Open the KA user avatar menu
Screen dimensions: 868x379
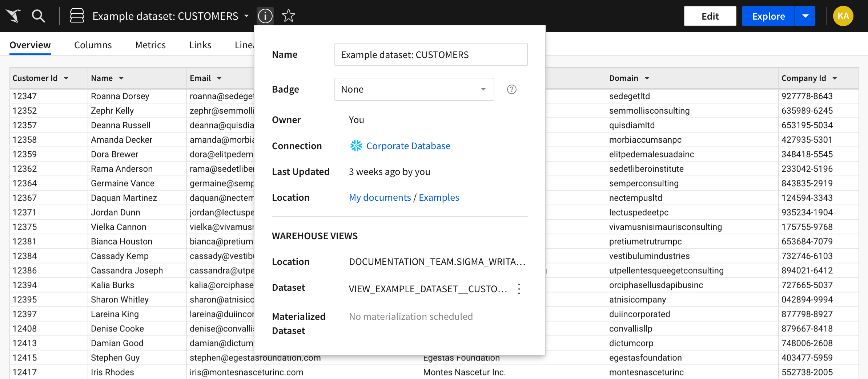[843, 16]
